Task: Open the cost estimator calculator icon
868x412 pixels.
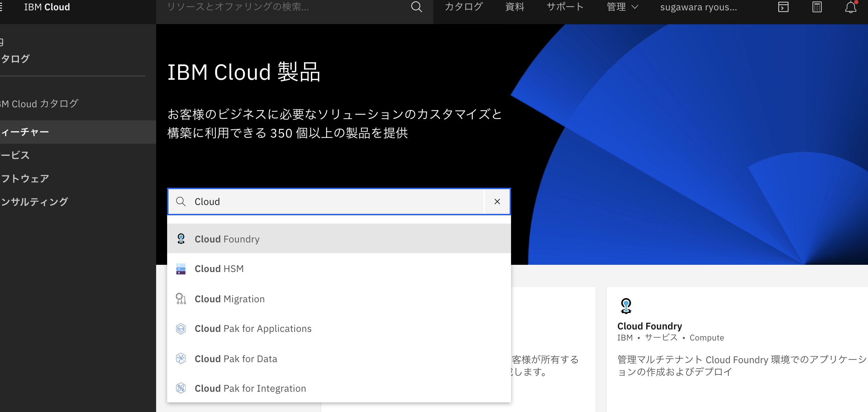Action: click(x=817, y=7)
